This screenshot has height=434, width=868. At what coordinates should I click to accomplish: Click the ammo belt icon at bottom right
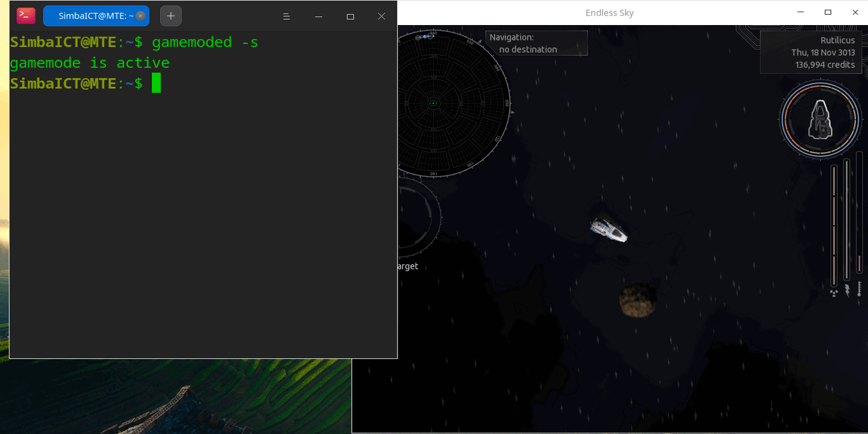(x=859, y=289)
